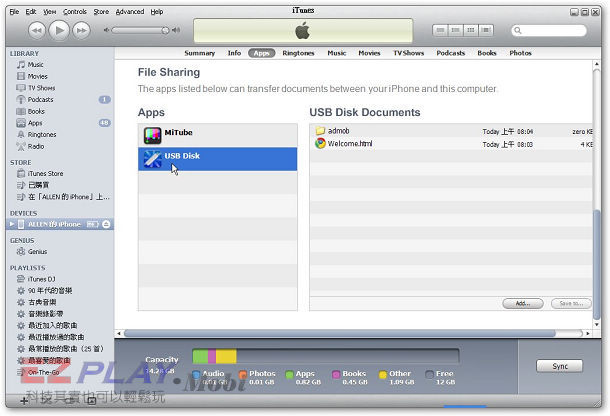Select Apps in the Library sidebar
This screenshot has width=610, height=416.
pyautogui.click(x=35, y=123)
